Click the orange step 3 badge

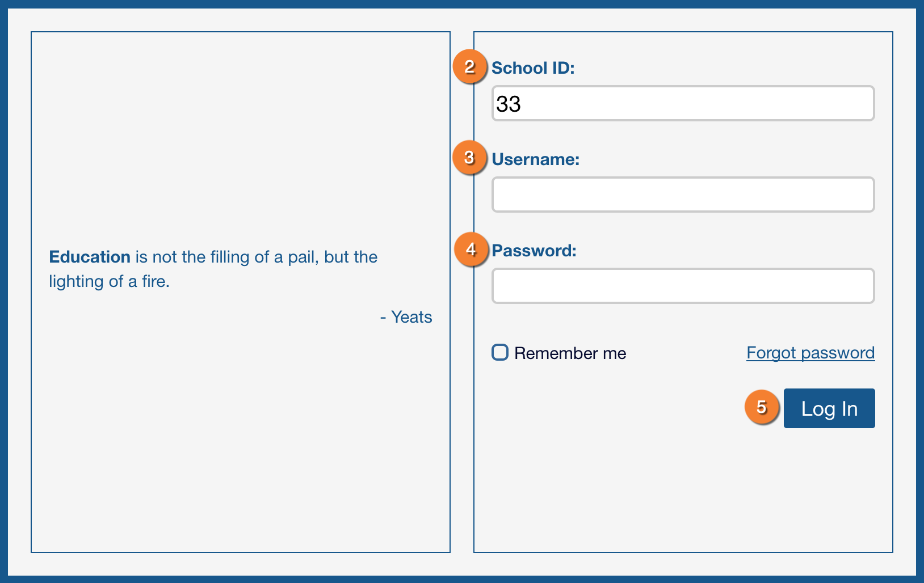tap(469, 158)
